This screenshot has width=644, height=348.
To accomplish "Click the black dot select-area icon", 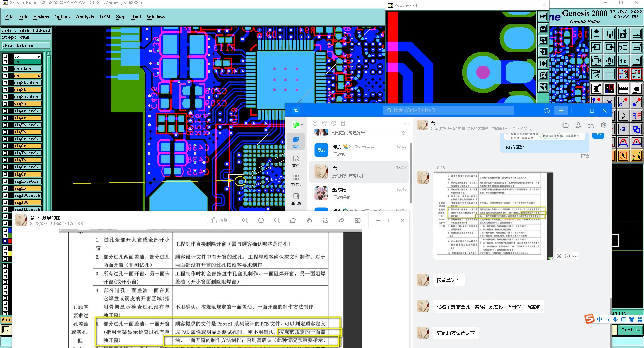I will (x=636, y=89).
